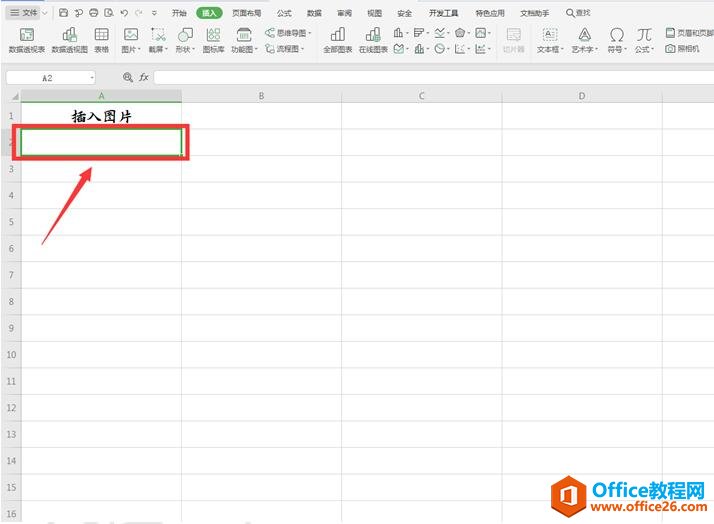Screen dimensions: 714x524
Task: Insert a horizontal bar chart
Action: point(419,33)
